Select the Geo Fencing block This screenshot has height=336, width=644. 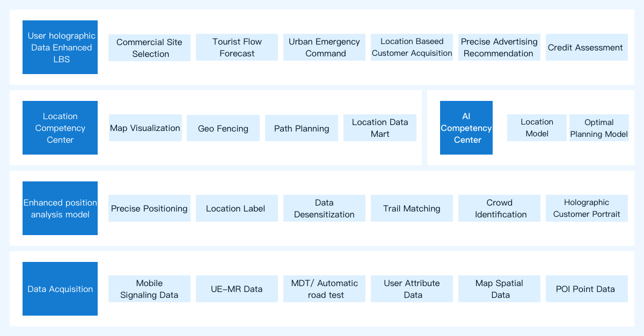(x=223, y=128)
